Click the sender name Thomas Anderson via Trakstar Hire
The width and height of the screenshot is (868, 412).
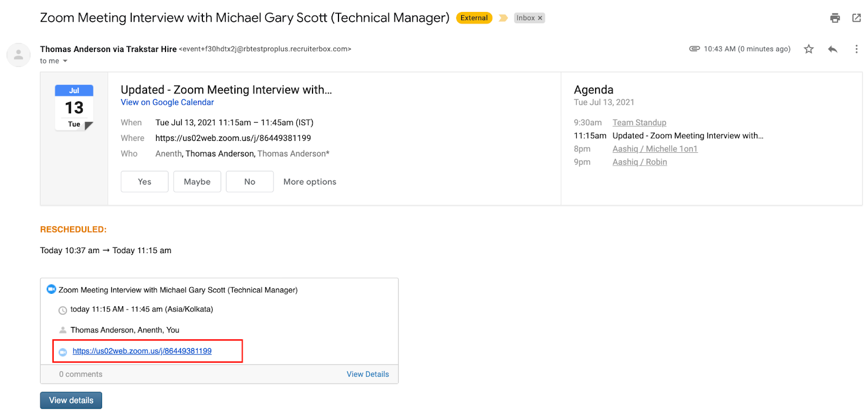(108, 49)
